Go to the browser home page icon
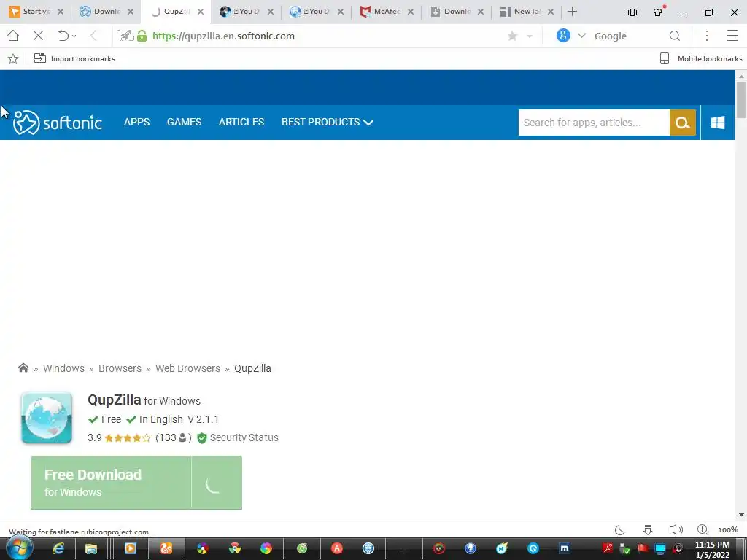This screenshot has width=747, height=560. (x=13, y=36)
